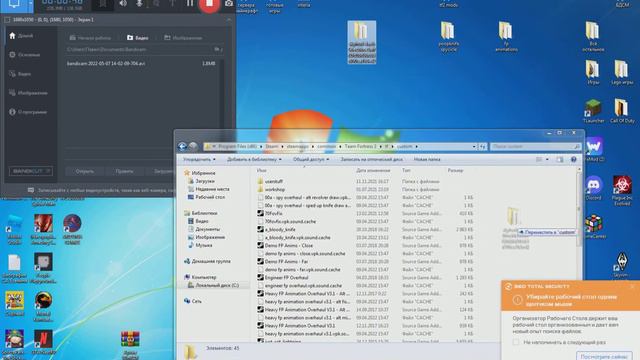Tick Не напоминать в следующий раз checkbox
Image resolution: width=640 pixels, height=360 pixels.
pos(516,342)
